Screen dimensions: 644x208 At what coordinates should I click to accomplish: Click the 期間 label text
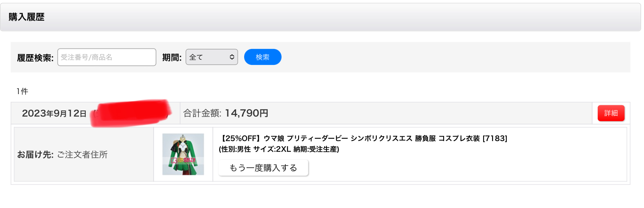pos(172,58)
